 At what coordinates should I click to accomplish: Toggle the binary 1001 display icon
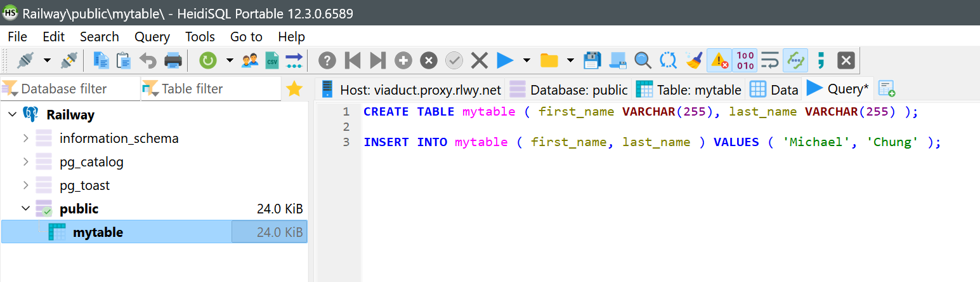click(745, 60)
